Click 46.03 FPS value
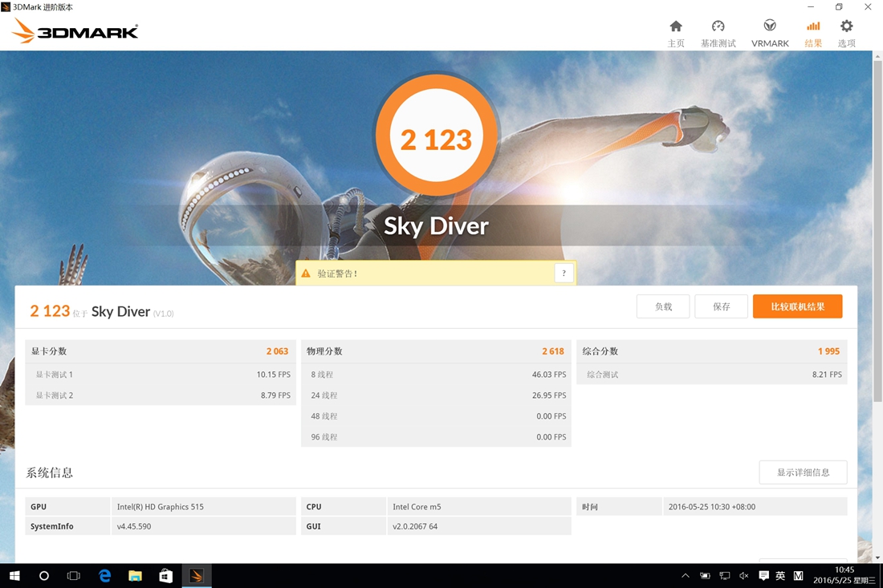883x588 pixels. tap(549, 374)
